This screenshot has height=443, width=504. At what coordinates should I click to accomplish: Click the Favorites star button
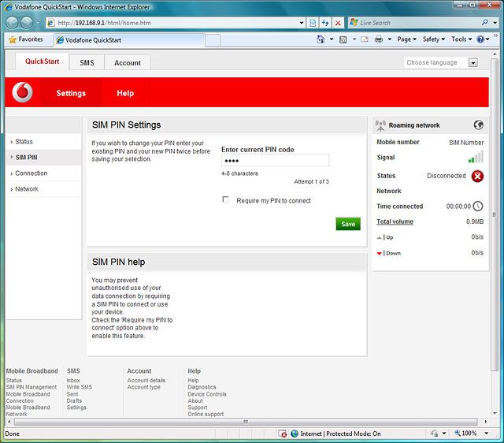[26, 39]
